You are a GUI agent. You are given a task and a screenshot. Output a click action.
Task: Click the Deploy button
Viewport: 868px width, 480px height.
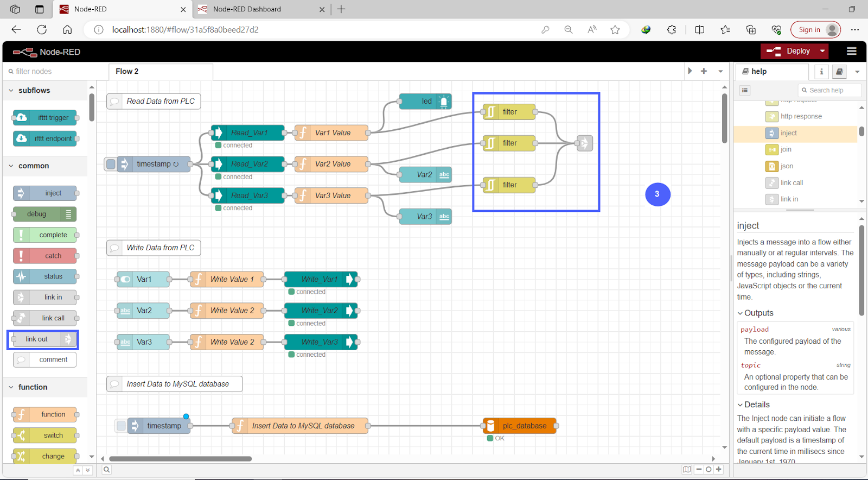coord(788,51)
